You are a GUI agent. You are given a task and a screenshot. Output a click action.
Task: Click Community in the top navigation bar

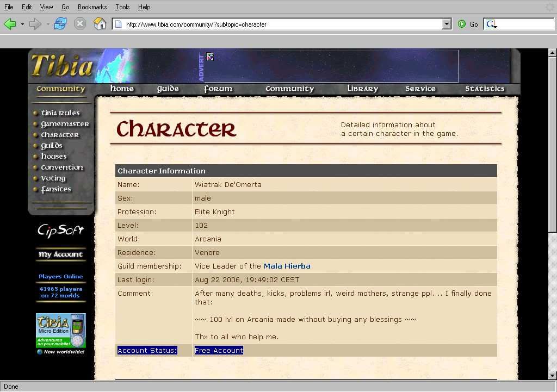[290, 89]
